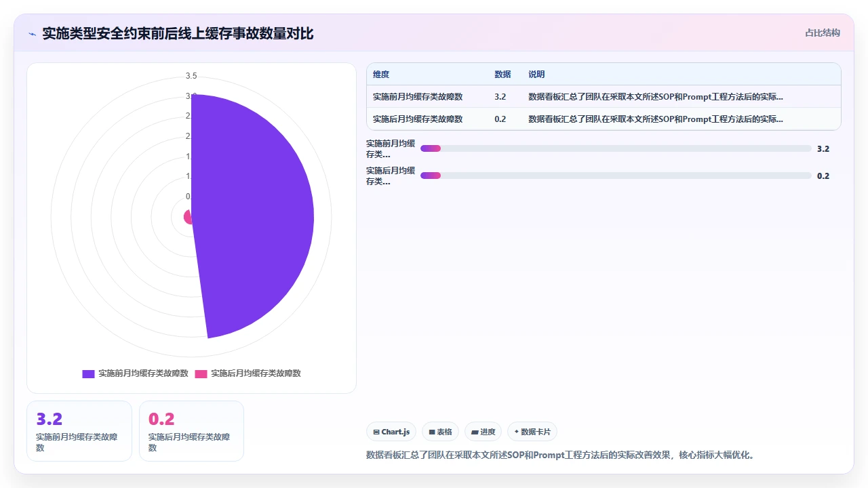This screenshot has height=488, width=868.
Task: Toggle the purple 实施前月均缓存类故障数 legend swatch
Action: [88, 373]
